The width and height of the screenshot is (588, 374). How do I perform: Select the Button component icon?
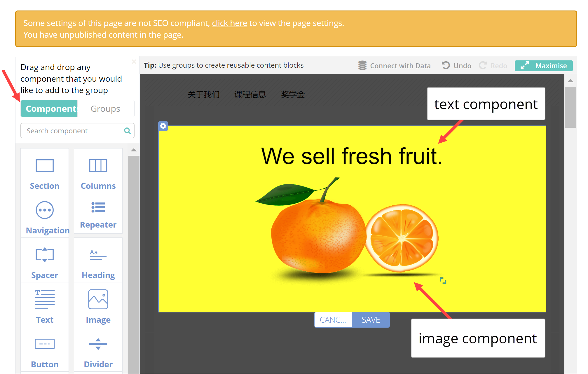(x=45, y=344)
